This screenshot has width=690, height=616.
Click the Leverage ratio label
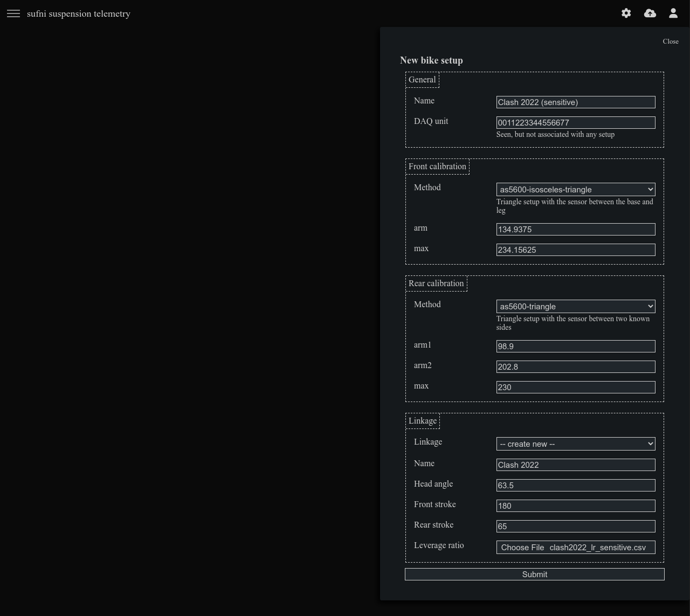[x=439, y=545]
